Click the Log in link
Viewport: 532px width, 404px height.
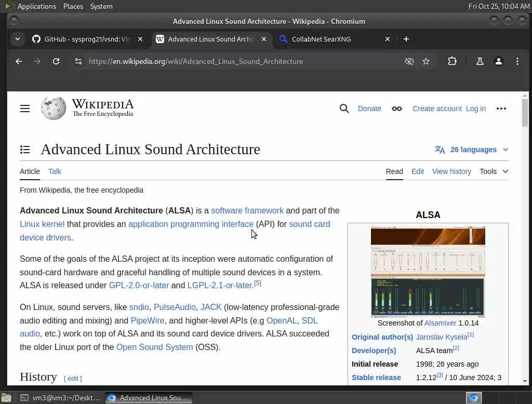tap(475, 109)
